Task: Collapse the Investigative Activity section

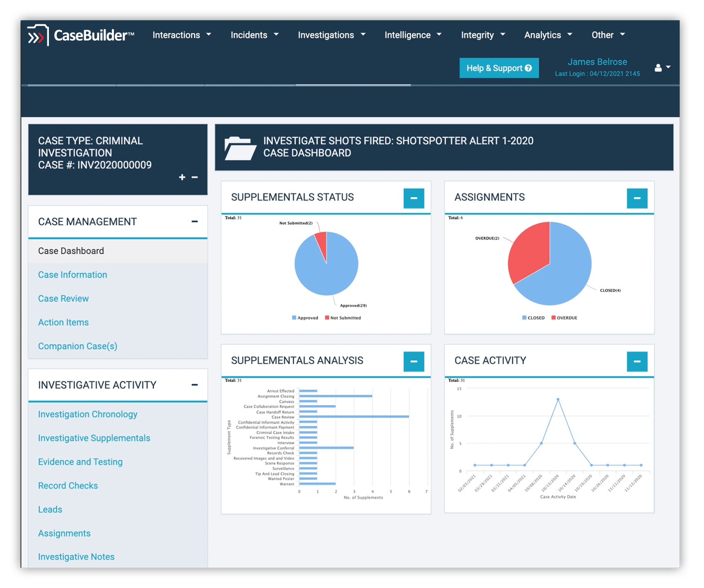Action: coord(195,385)
